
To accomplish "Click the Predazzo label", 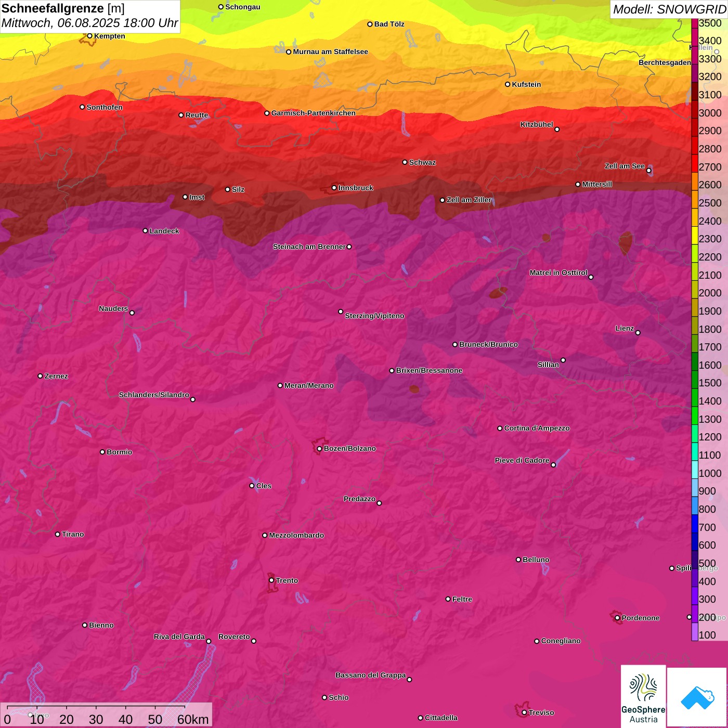I will [x=359, y=499].
